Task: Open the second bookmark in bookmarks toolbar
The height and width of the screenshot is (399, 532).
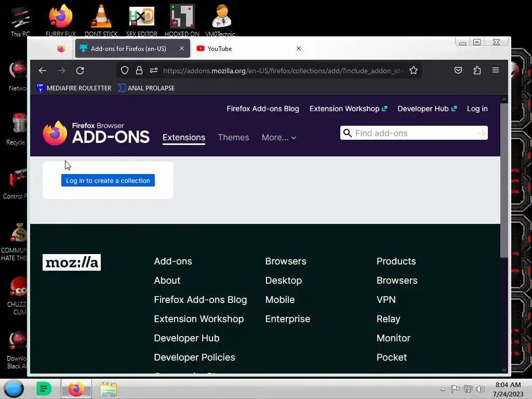Action: tap(146, 88)
